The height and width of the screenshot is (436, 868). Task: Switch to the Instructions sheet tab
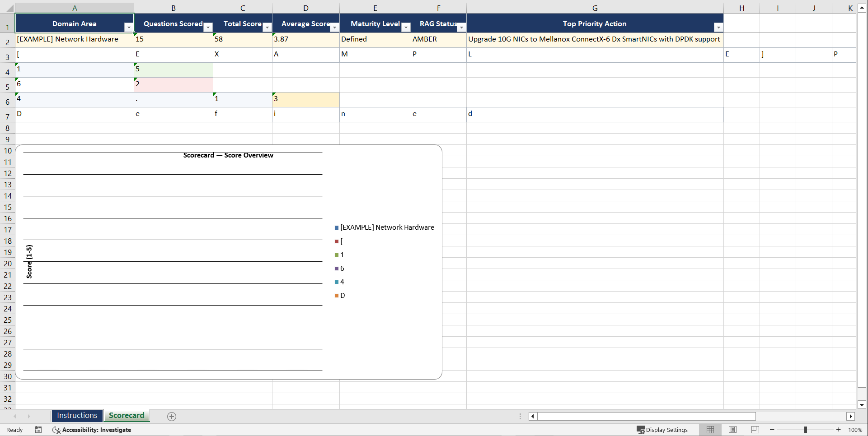pos(77,415)
